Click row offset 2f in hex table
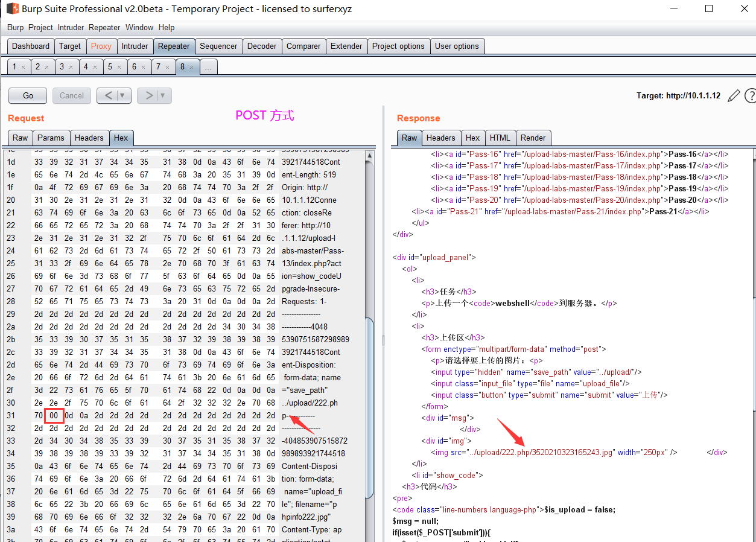756x542 pixels. pyautogui.click(x=11, y=391)
